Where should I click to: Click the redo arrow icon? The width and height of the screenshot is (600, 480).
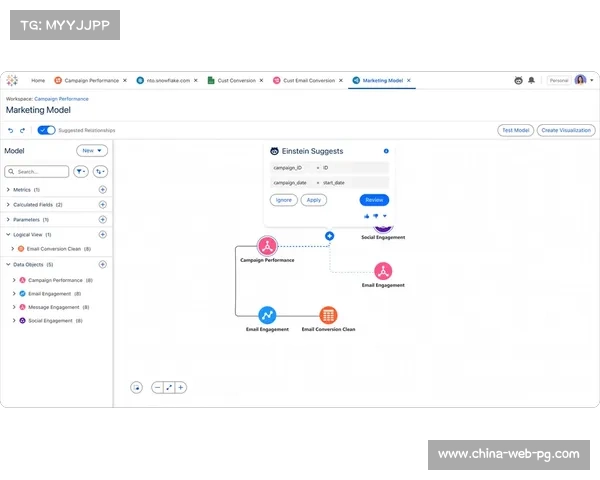[23, 130]
